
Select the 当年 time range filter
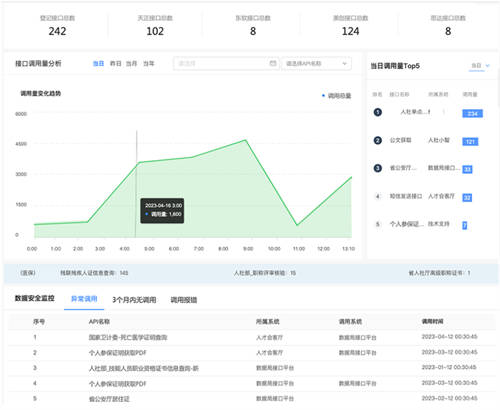click(x=149, y=63)
